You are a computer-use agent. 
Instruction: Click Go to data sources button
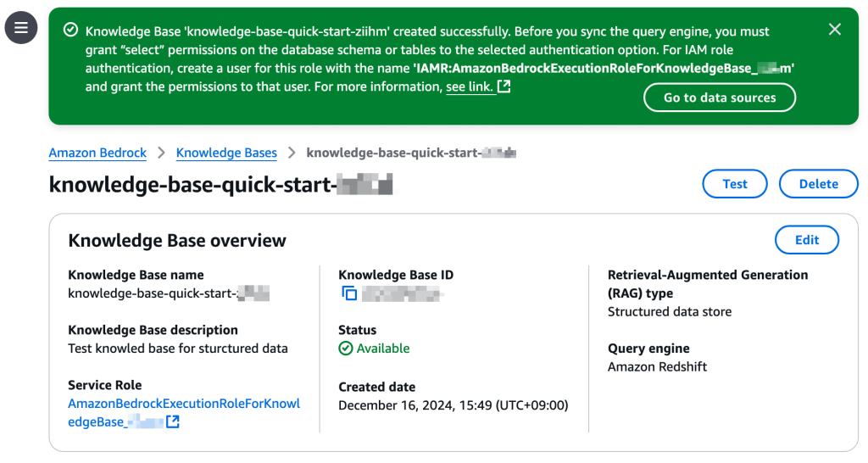coord(720,98)
